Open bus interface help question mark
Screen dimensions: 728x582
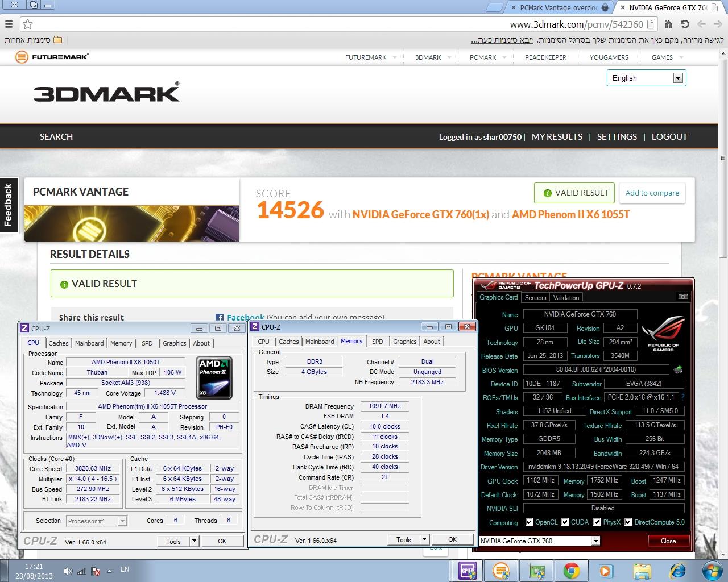[x=682, y=397]
